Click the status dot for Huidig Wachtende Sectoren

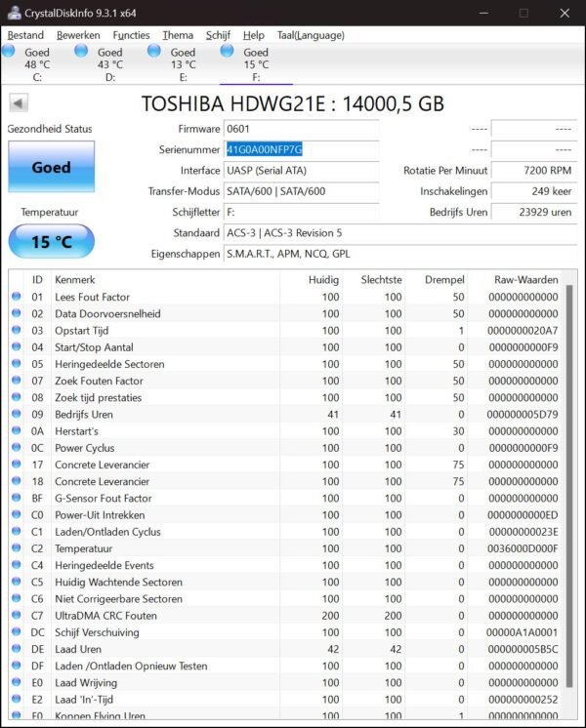click(17, 582)
